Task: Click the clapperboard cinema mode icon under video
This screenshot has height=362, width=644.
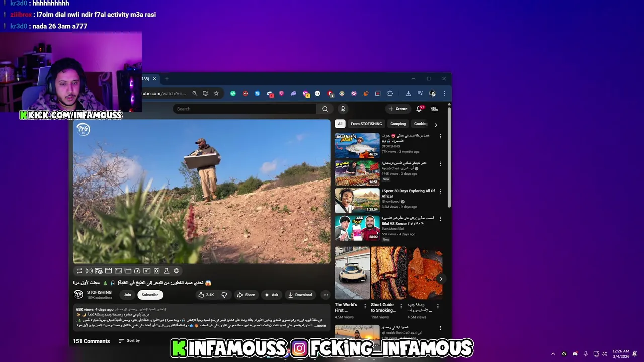Action: click(108, 271)
